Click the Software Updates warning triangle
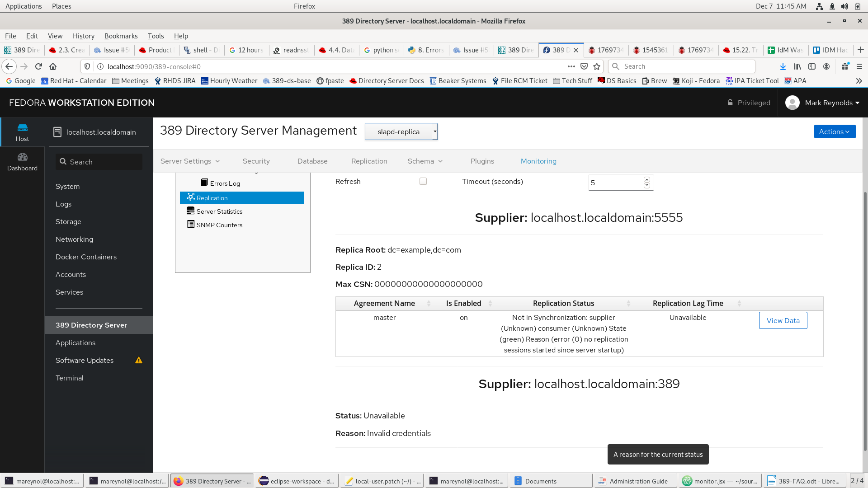Screen dimensions: 868x488 tap(139, 360)
